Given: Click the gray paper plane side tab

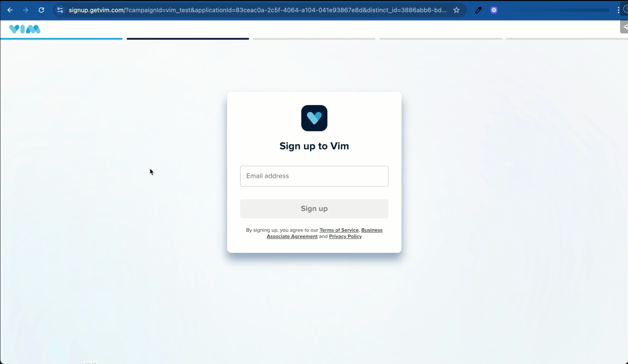Looking at the screenshot, I should pos(624,27).
